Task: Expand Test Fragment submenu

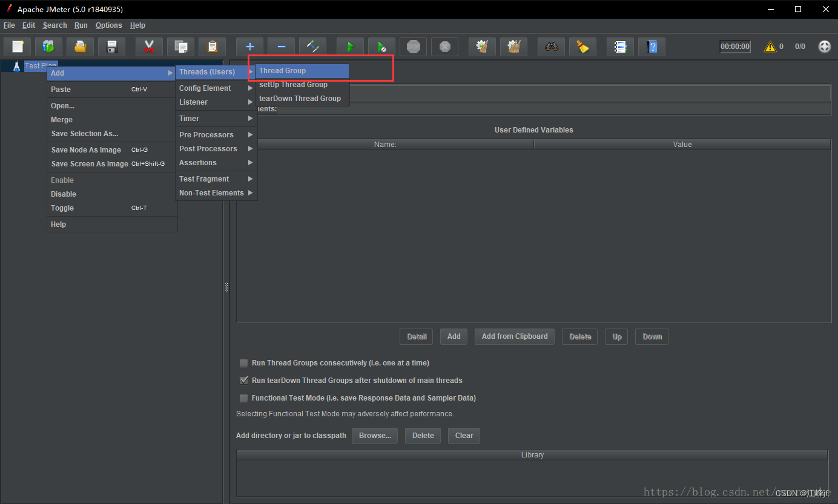Action: click(216, 179)
